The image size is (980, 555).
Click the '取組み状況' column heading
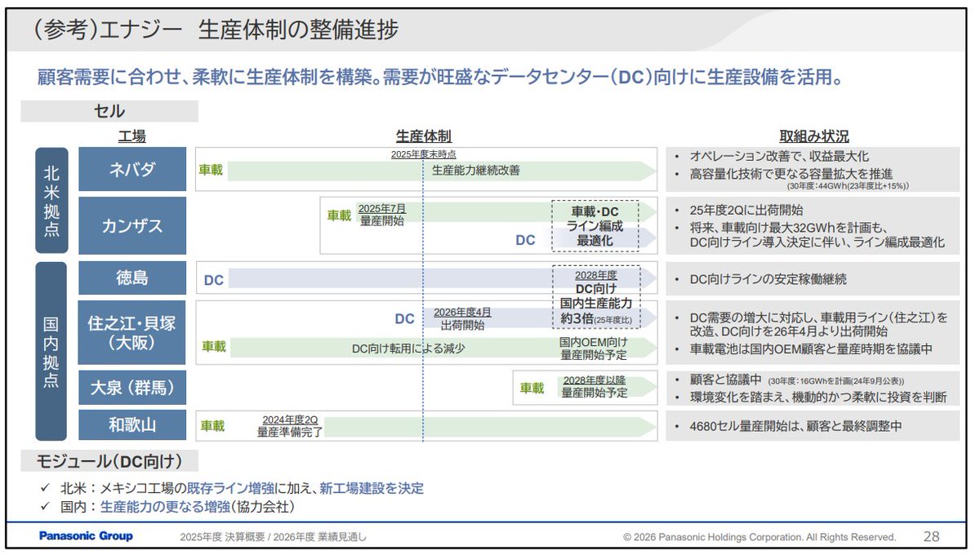[x=814, y=136]
